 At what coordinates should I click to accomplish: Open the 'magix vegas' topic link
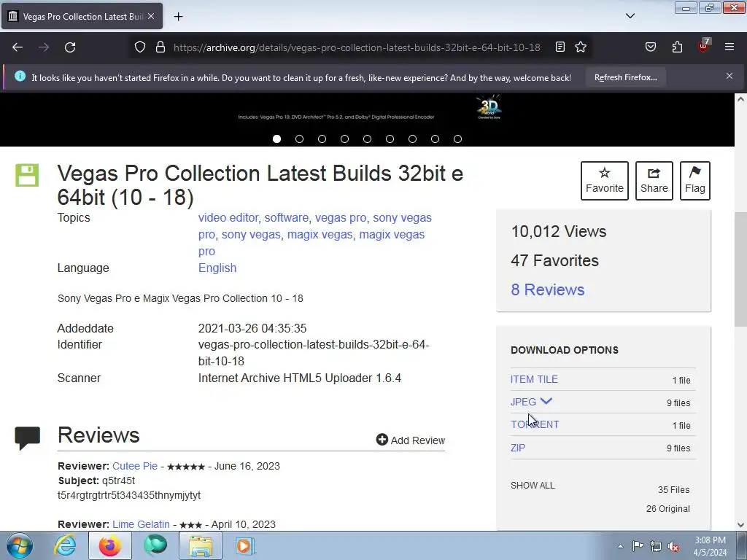320,234
